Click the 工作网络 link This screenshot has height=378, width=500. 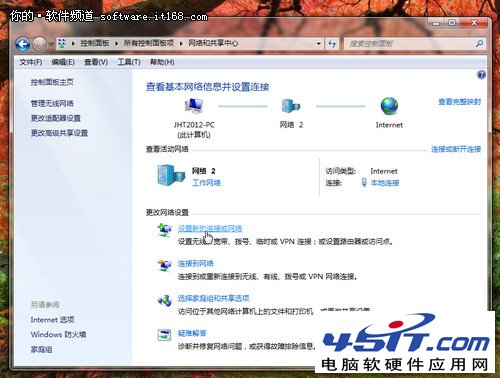pos(206,183)
